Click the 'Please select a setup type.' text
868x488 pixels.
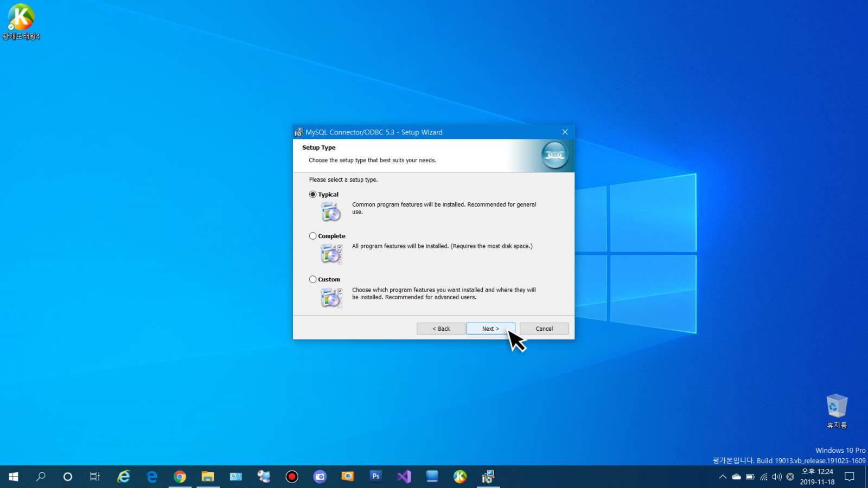click(x=343, y=179)
